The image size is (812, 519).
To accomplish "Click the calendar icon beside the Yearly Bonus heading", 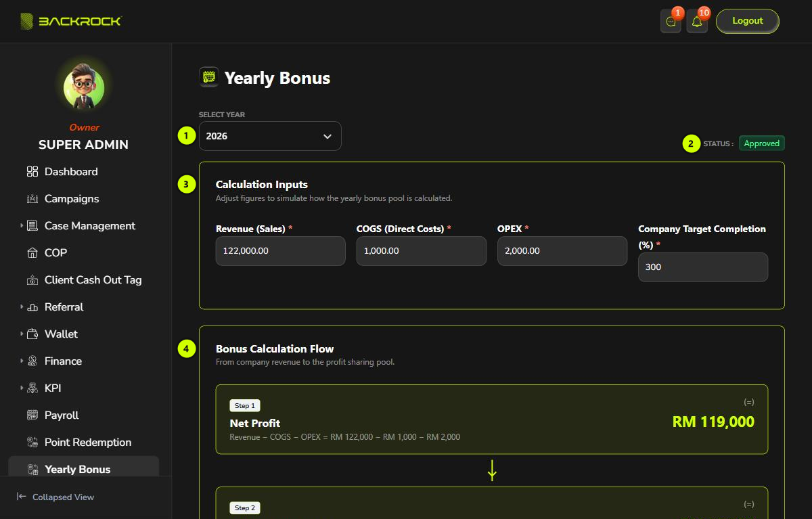I will (x=209, y=78).
